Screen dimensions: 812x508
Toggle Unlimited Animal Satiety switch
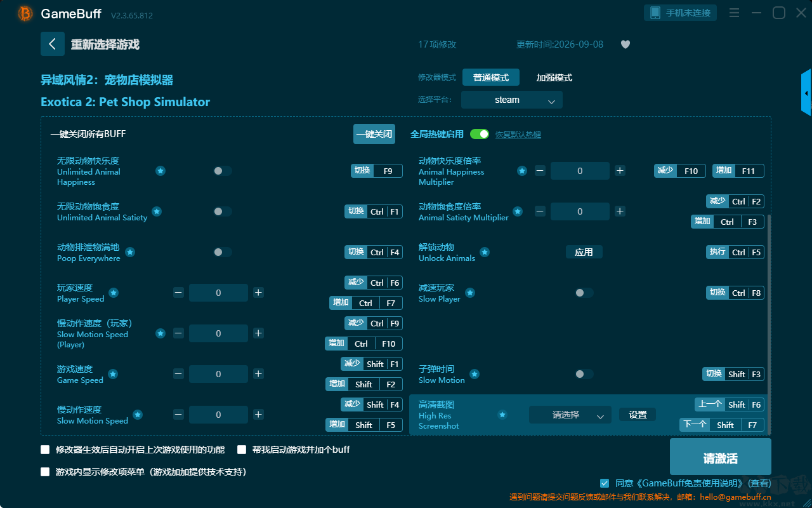223,211
